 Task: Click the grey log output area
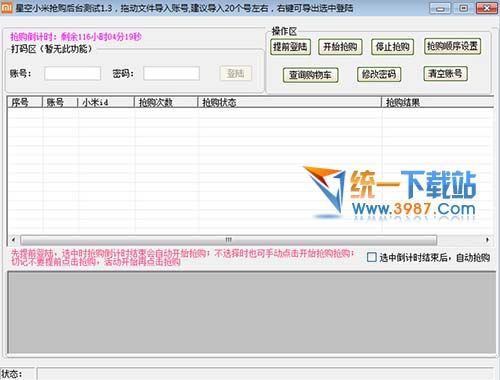pyautogui.click(x=251, y=312)
